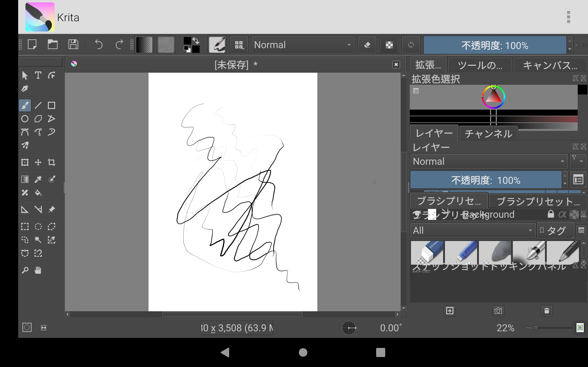The height and width of the screenshot is (367, 588).
Task: Toggle foreground/background color swap
Action: pyautogui.click(x=196, y=40)
